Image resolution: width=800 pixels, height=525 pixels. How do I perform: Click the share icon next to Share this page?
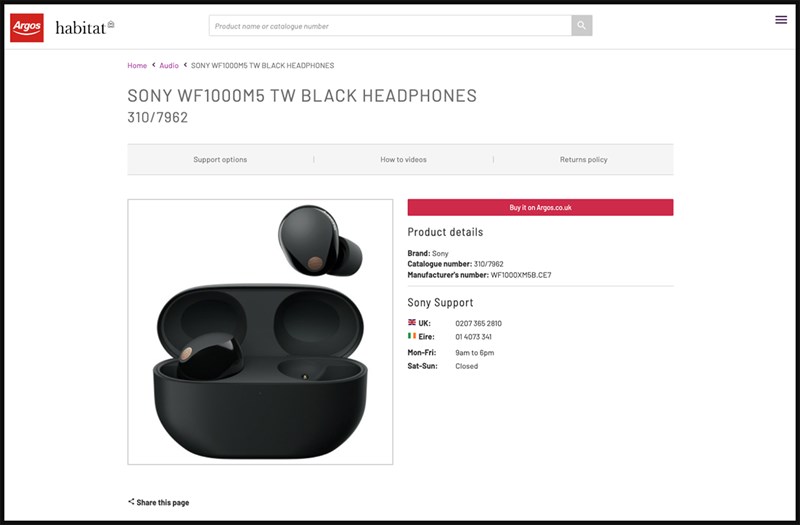pos(131,502)
